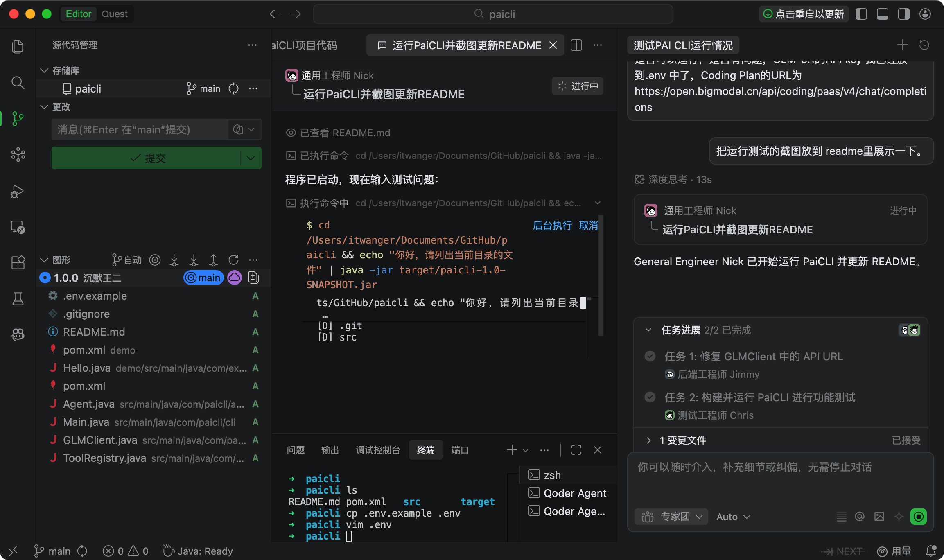Click the split editor icon
The height and width of the screenshot is (560, 944).
click(576, 45)
